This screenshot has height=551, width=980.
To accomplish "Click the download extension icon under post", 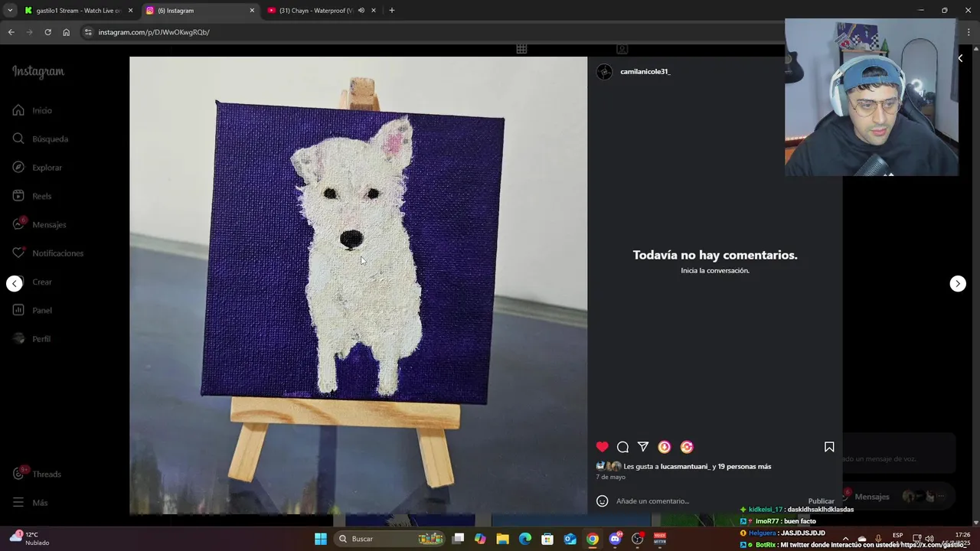I will 665,447.
